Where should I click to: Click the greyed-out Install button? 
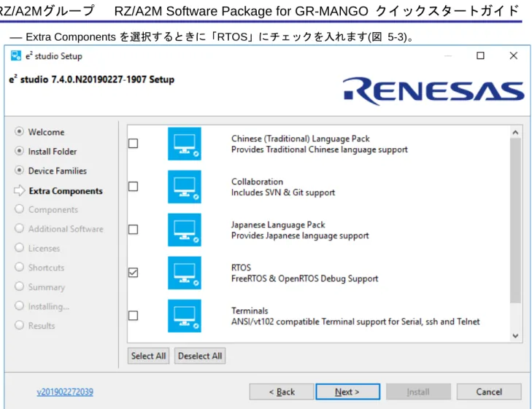pyautogui.click(x=418, y=392)
